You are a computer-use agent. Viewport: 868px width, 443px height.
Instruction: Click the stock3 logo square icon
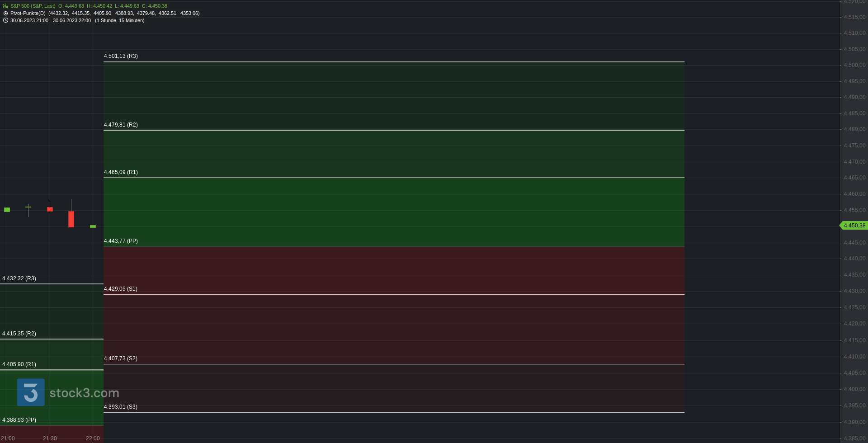click(31, 392)
